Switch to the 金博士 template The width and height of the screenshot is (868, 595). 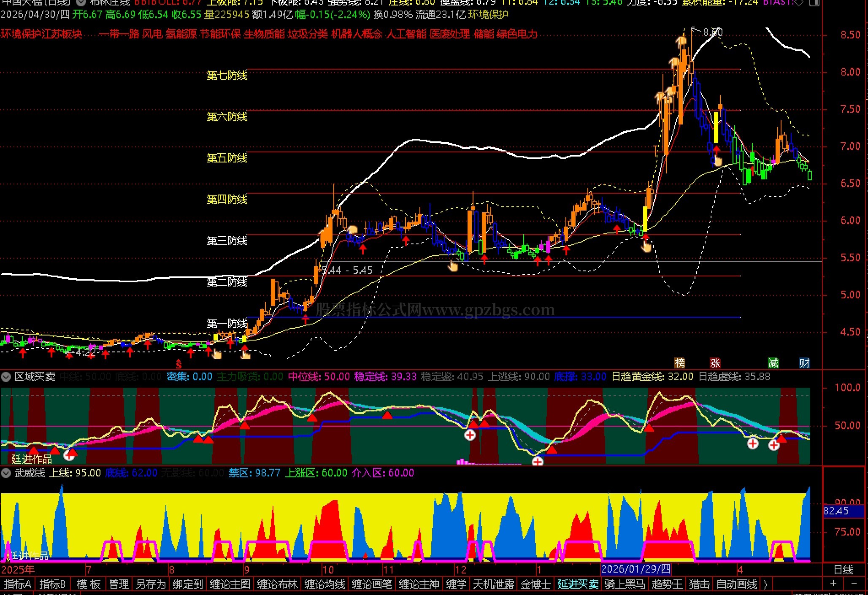click(x=535, y=584)
